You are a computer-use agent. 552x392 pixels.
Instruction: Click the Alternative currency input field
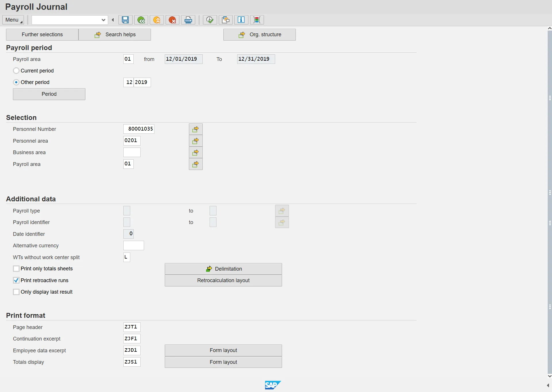[x=133, y=246]
